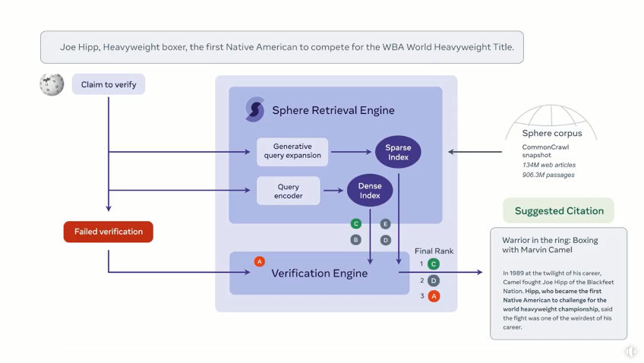The image size is (644, 363).
Task: Click the Suggested Citation label
Action: tap(559, 210)
